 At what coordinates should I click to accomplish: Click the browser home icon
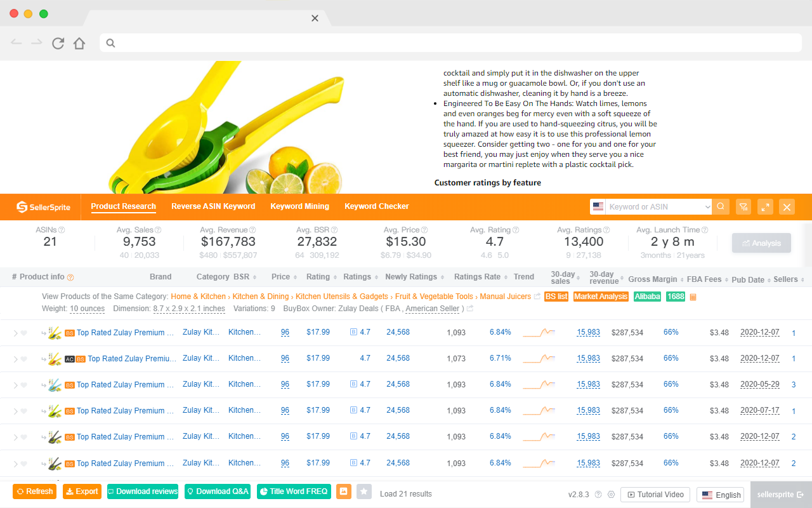(x=79, y=43)
